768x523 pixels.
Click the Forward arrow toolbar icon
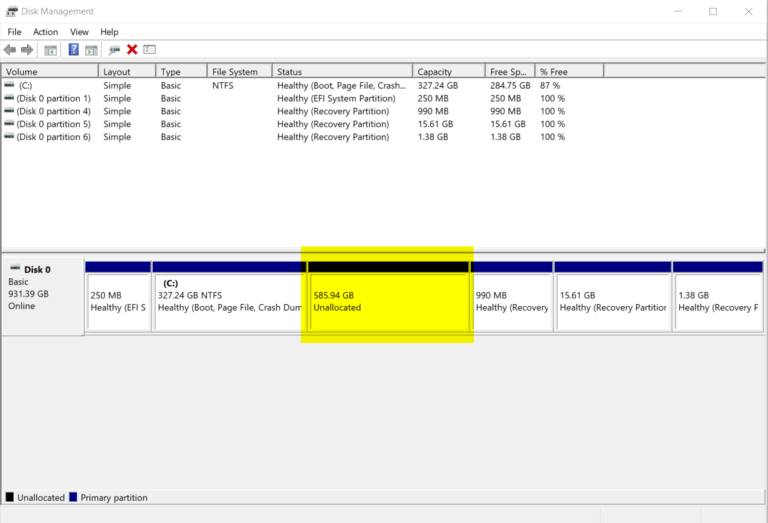27,50
